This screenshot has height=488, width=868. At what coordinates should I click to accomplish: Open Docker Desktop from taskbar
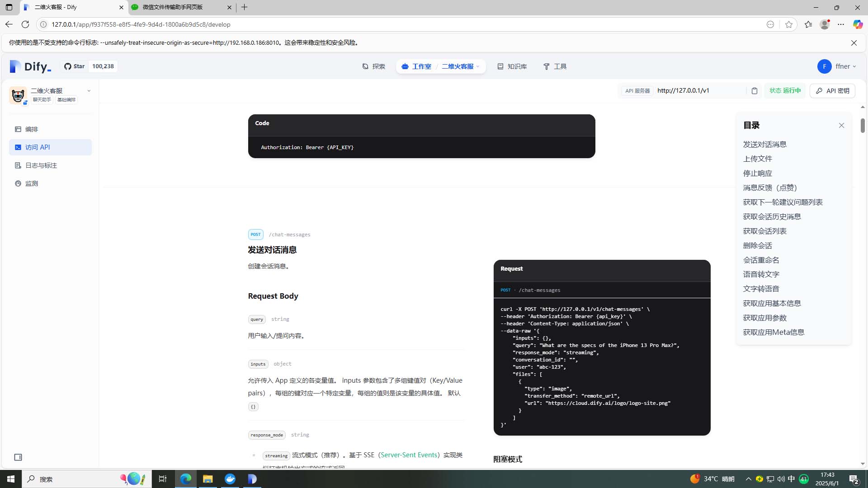pos(230,479)
